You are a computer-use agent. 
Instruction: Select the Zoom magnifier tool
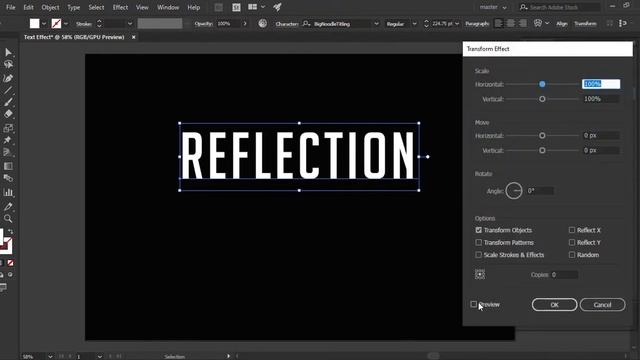[x=8, y=219]
